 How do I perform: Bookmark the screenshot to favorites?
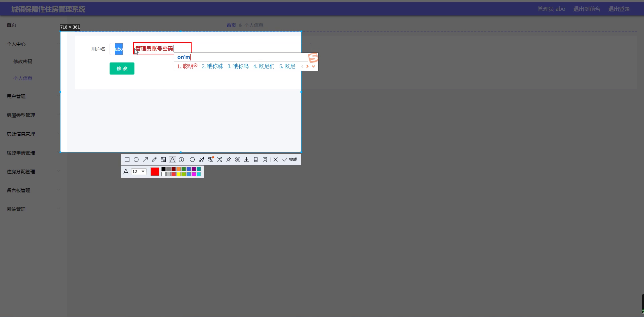[x=265, y=160]
